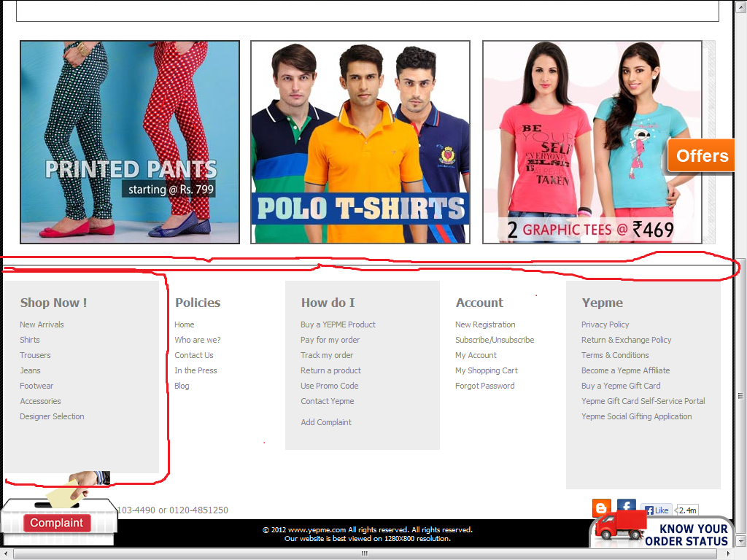
Task: Open Become a Yepme Affiliate link
Action: pos(625,370)
